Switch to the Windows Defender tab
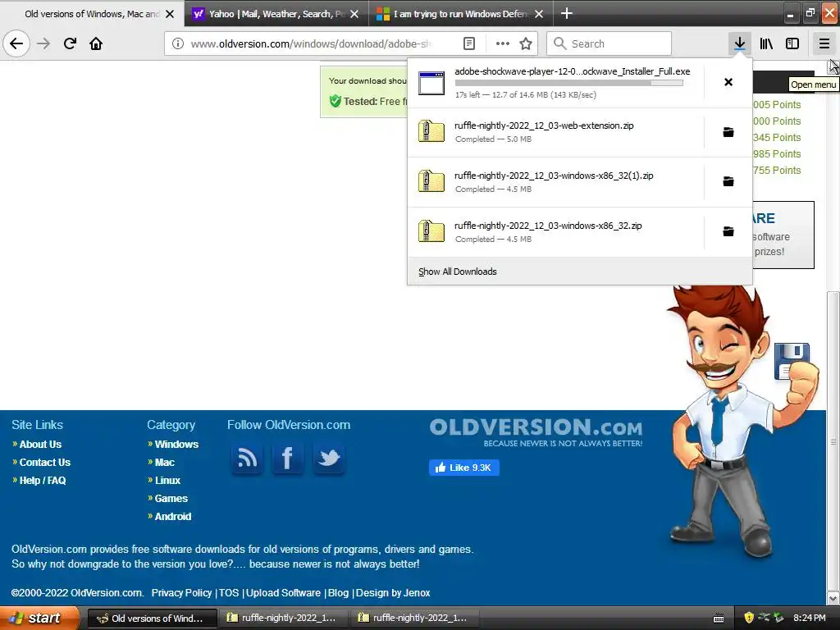This screenshot has width=840, height=630. coord(461,14)
